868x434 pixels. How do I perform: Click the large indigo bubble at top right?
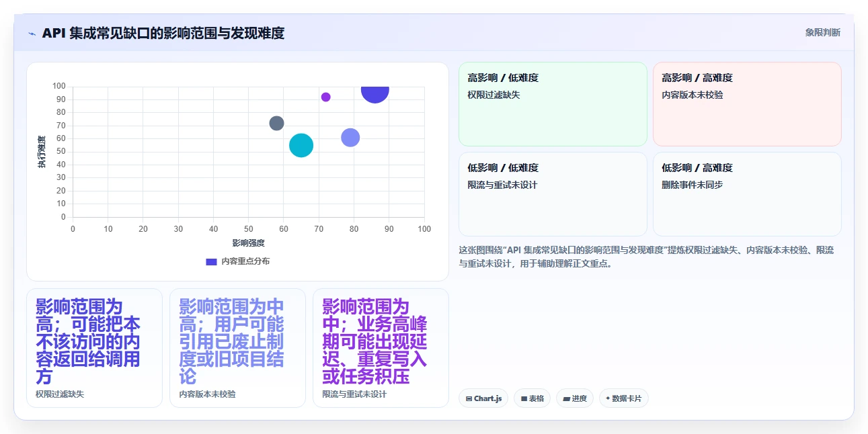point(374,93)
